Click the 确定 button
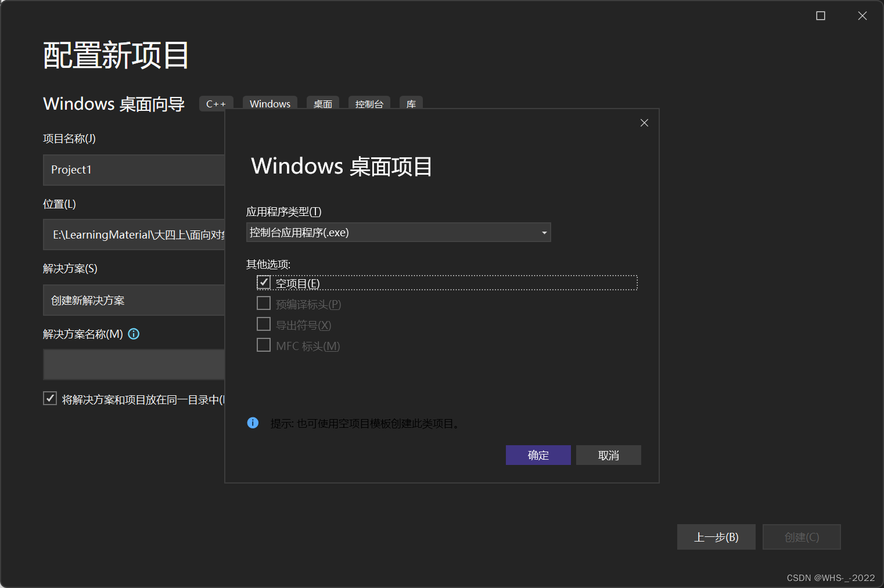The height and width of the screenshot is (588, 884). point(538,455)
